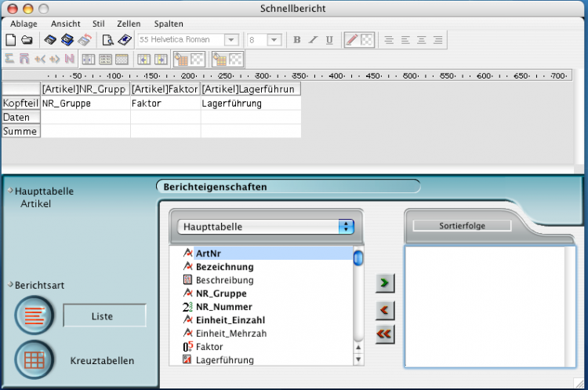
Task: Click the open folder icon
Action: tap(27, 40)
